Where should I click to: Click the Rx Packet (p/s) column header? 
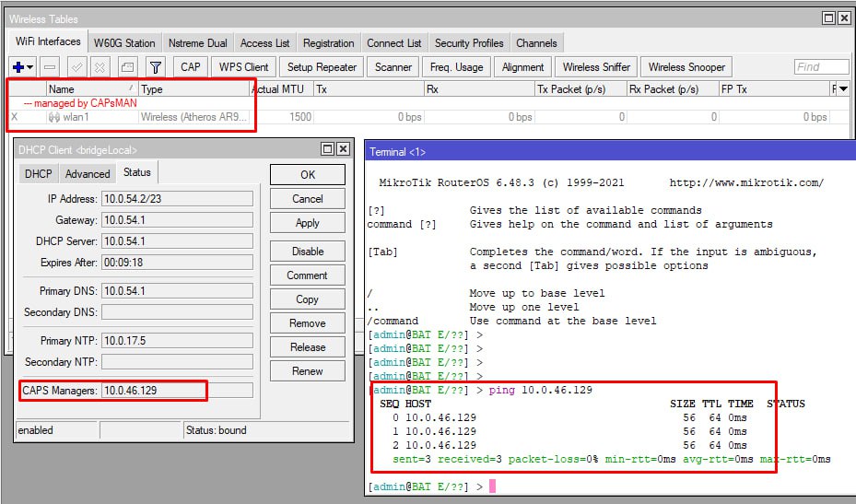(x=673, y=88)
